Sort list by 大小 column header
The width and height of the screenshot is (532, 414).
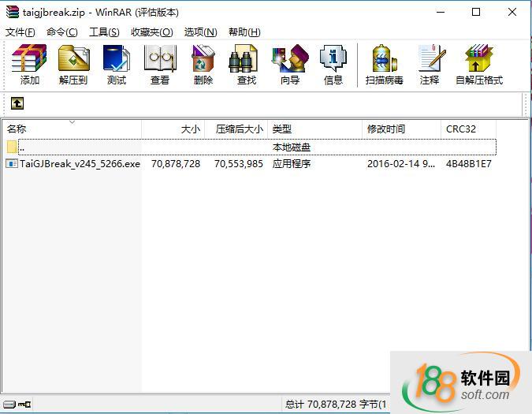click(190, 129)
